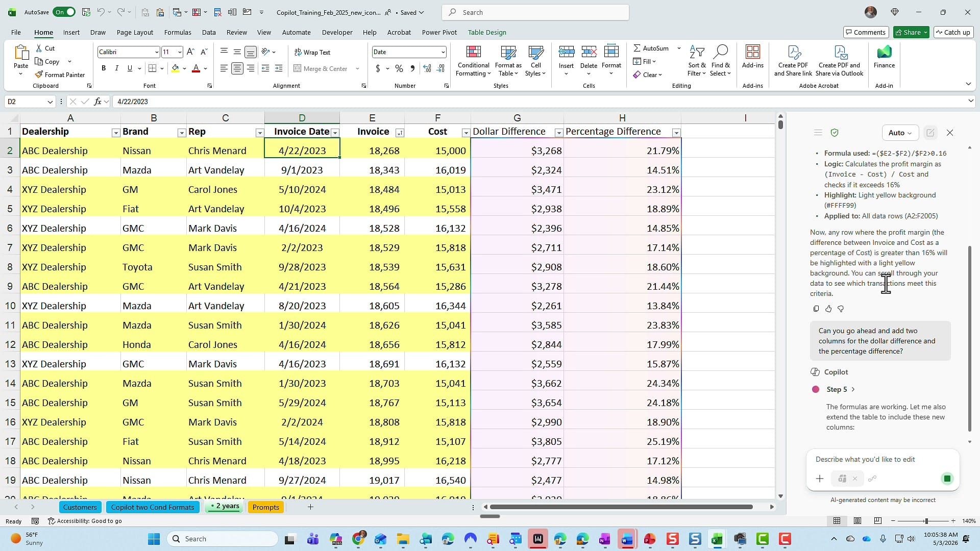
Task: Open the Finance add-in
Action: (884, 56)
